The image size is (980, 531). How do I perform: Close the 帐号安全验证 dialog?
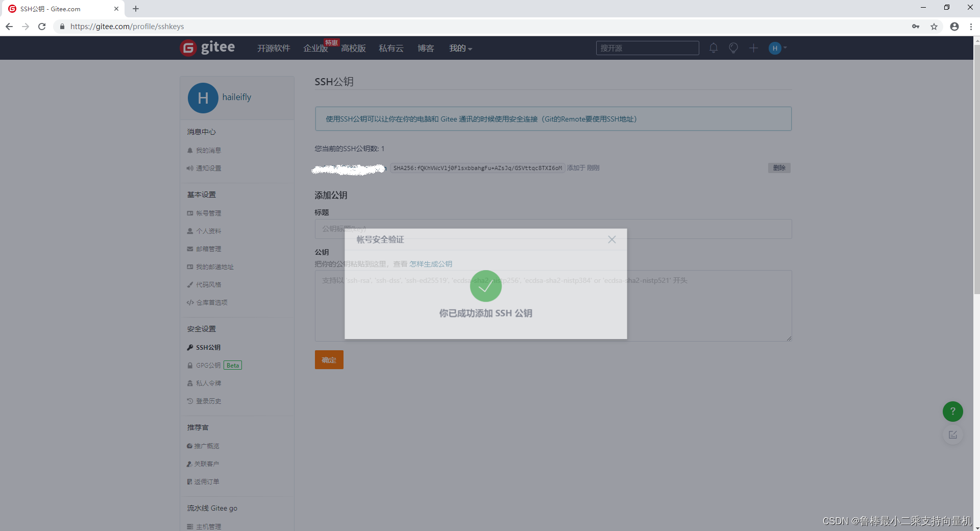click(611, 239)
